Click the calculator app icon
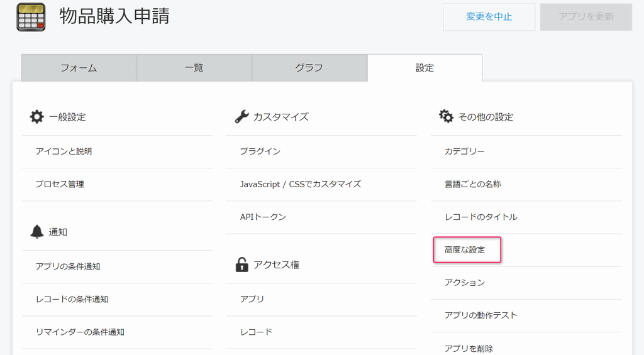Viewport: 644px width, 355px height. coord(31,17)
